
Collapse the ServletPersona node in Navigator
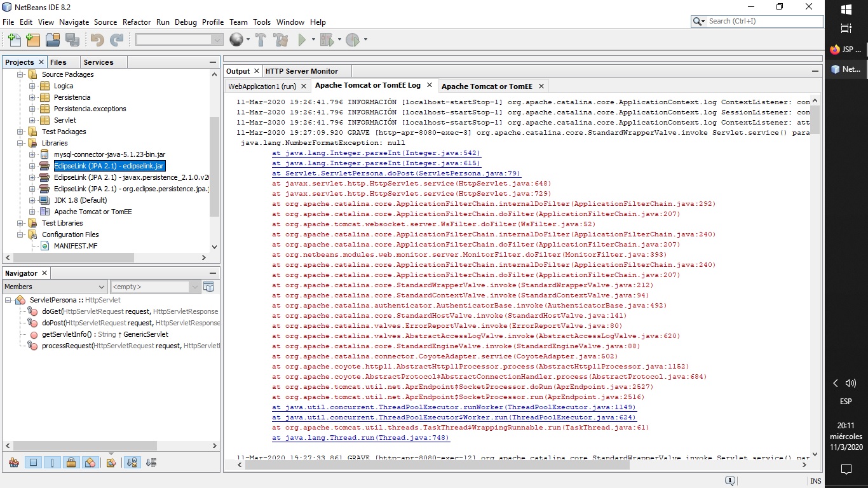click(8, 300)
